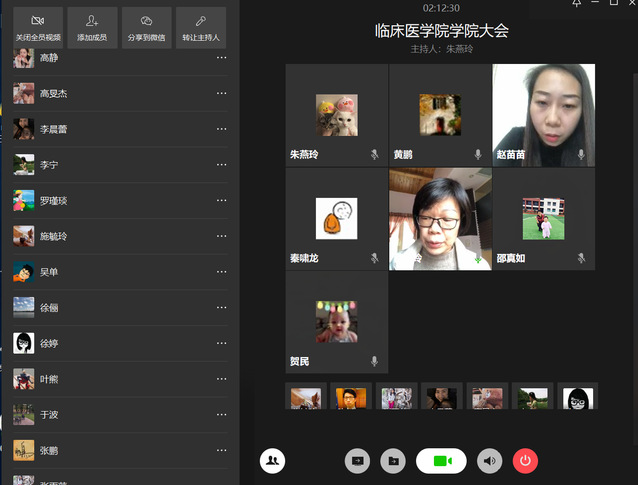Click the first thumbnail in the bottom participant strip
The image size is (638, 485).
tap(305, 398)
